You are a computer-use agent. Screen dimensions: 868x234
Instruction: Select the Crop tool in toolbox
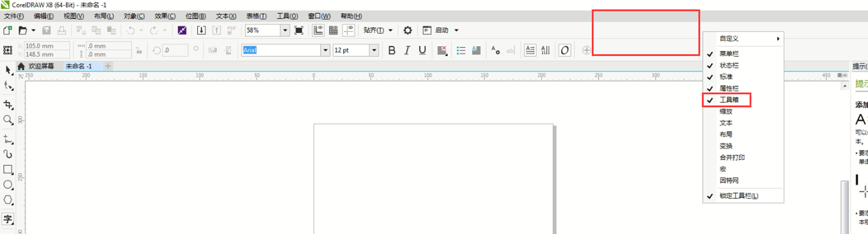point(8,105)
